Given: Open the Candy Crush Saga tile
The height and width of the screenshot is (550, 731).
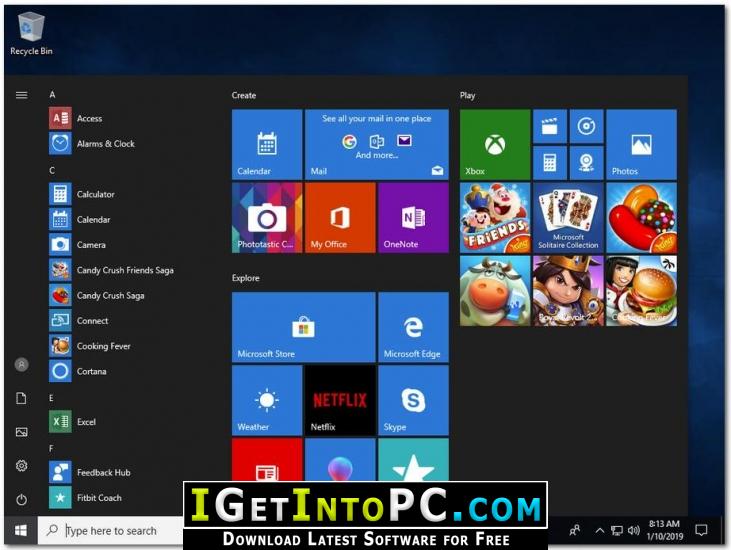Looking at the screenshot, I should click(x=641, y=218).
